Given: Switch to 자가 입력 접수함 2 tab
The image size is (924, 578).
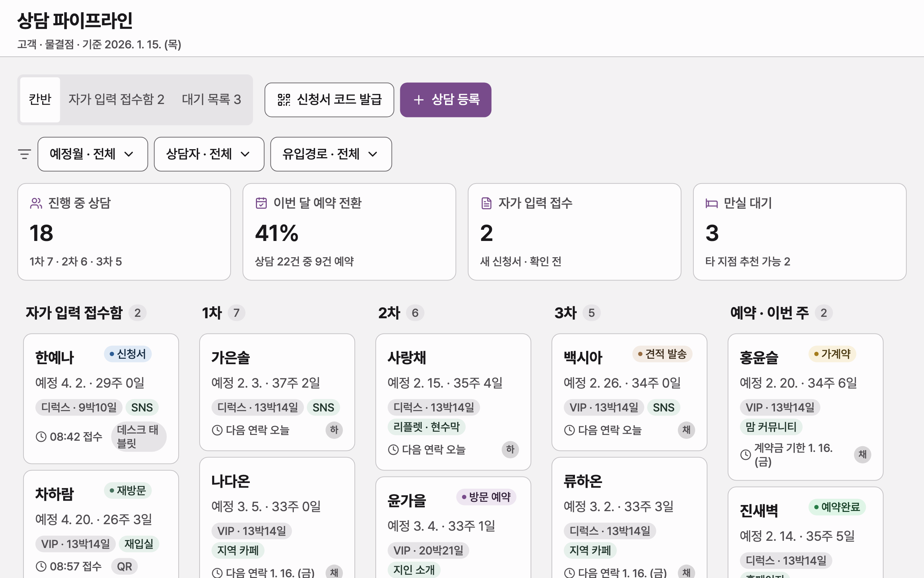Looking at the screenshot, I should pyautogui.click(x=116, y=100).
